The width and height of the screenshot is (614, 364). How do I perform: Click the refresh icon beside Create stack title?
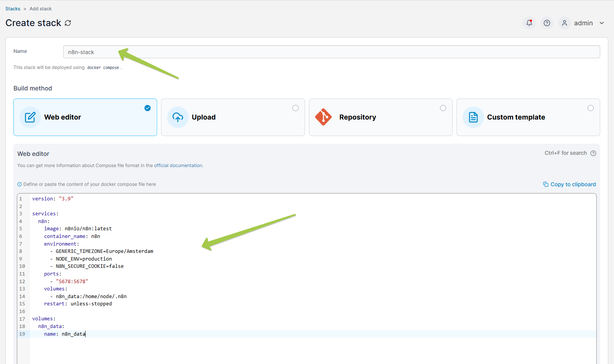(68, 23)
